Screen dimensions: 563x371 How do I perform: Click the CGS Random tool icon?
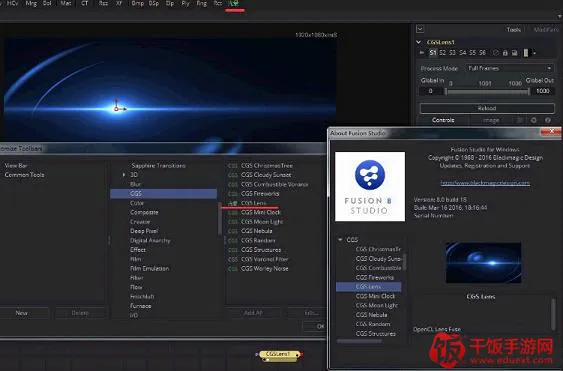click(x=233, y=240)
